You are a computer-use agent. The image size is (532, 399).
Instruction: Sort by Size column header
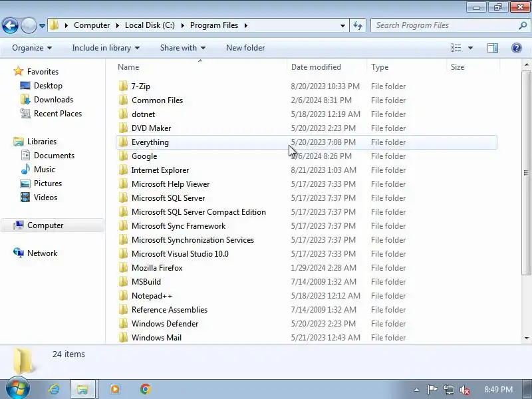tap(457, 67)
